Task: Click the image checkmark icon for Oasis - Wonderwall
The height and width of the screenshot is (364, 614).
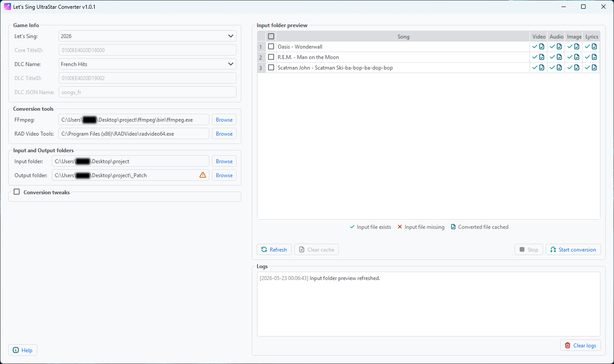Action: pyautogui.click(x=570, y=47)
